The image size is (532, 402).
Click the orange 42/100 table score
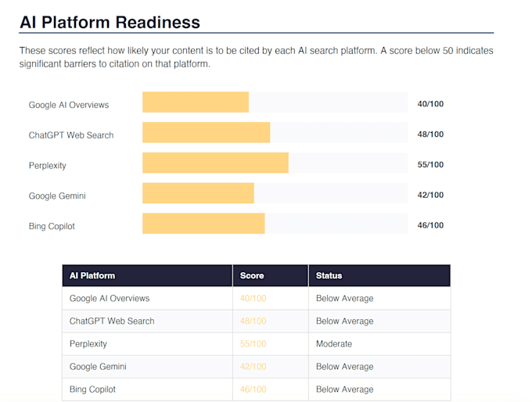(253, 366)
